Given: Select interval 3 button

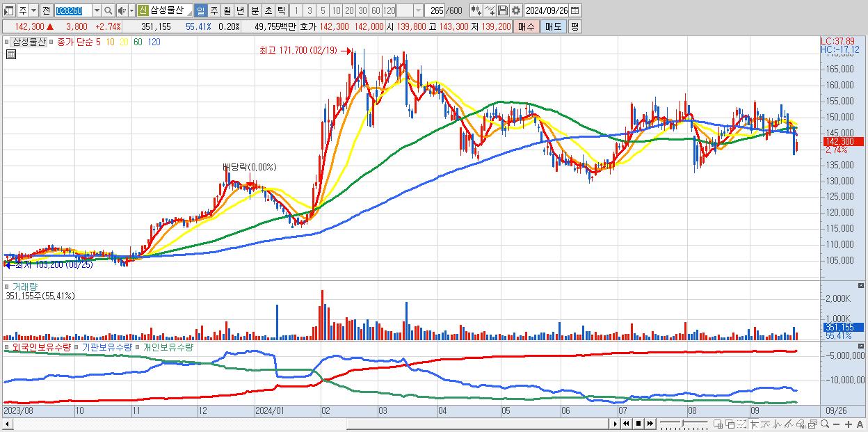Looking at the screenshot, I should (x=310, y=10).
